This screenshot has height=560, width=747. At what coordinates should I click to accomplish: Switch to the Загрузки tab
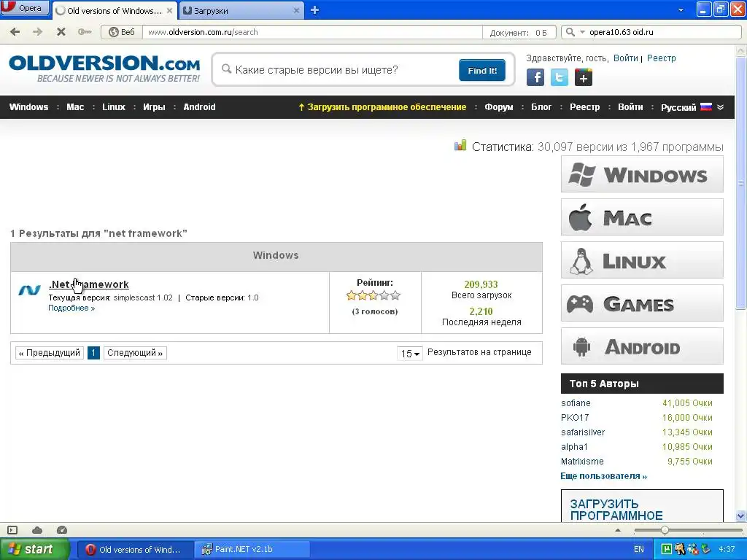click(241, 10)
